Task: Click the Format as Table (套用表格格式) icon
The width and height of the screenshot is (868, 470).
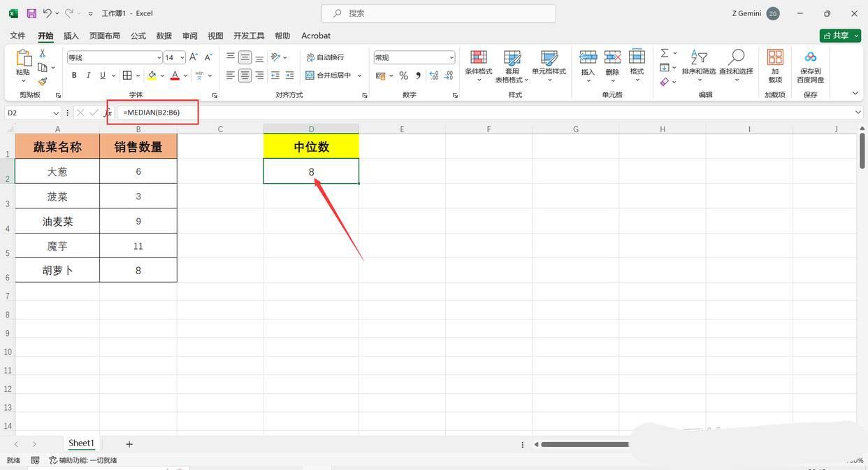Action: click(x=512, y=57)
